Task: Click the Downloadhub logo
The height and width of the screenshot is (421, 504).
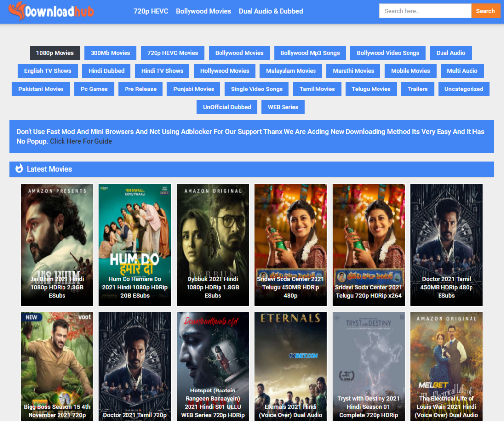Action: (x=51, y=11)
